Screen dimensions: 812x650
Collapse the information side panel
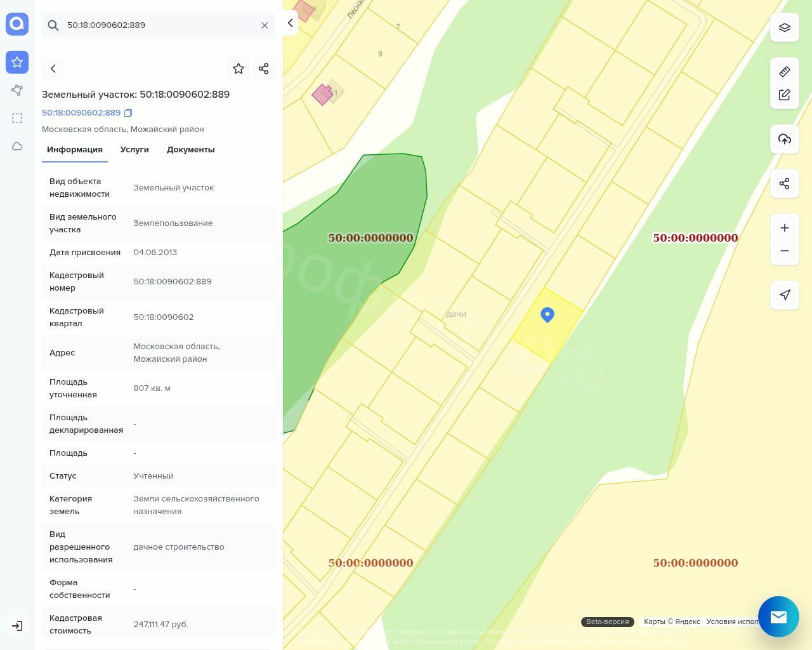click(290, 23)
